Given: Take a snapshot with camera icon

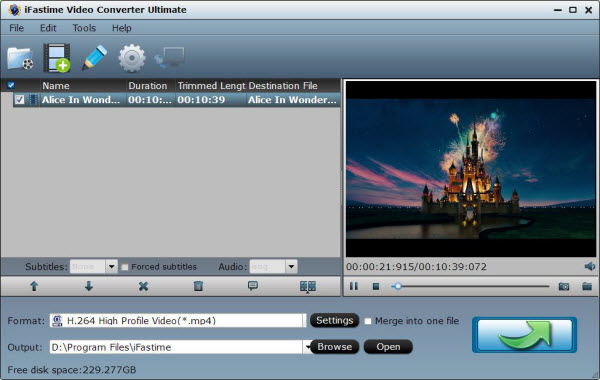Looking at the screenshot, I should click(x=564, y=286).
